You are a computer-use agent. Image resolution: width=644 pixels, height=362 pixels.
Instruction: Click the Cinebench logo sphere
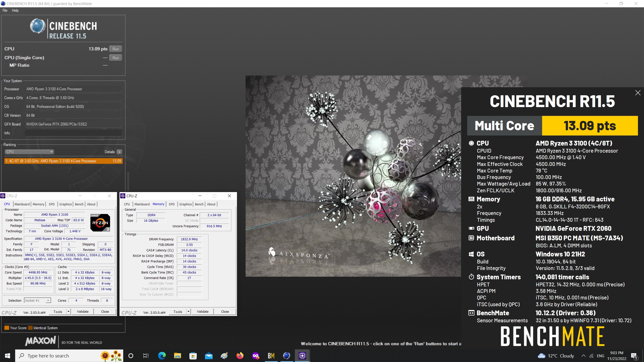point(38,26)
